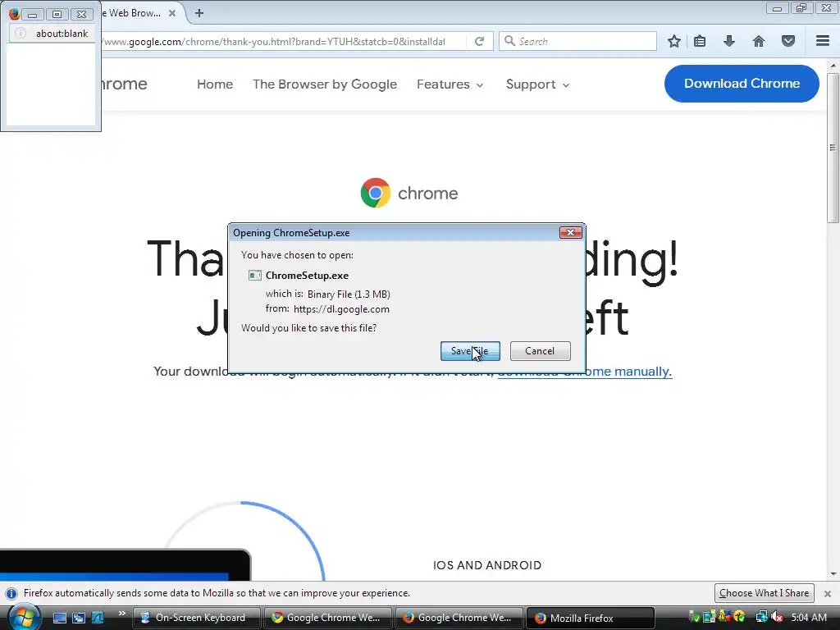Click Choose What I Share button

pos(764,593)
